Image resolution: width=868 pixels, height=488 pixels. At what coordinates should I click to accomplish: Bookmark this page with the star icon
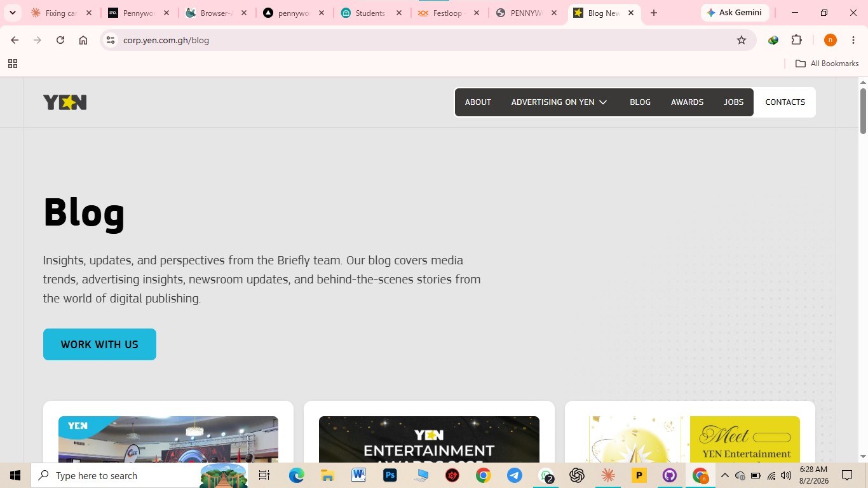click(742, 40)
